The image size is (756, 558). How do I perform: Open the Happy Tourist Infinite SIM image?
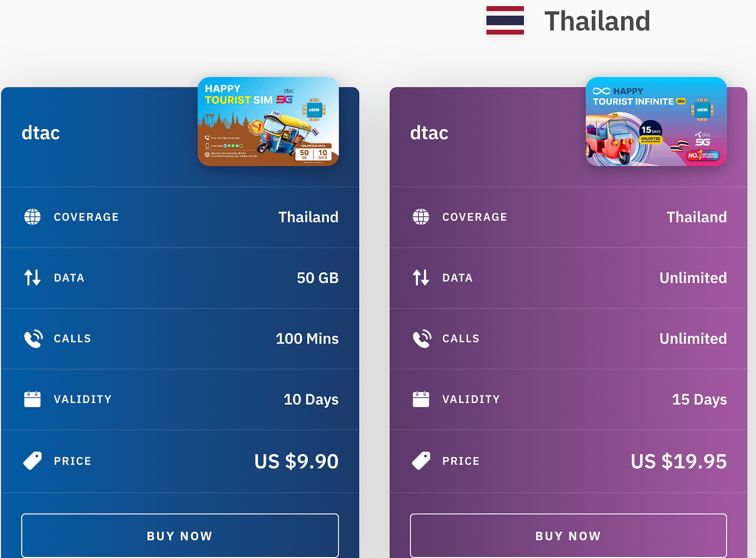click(656, 122)
